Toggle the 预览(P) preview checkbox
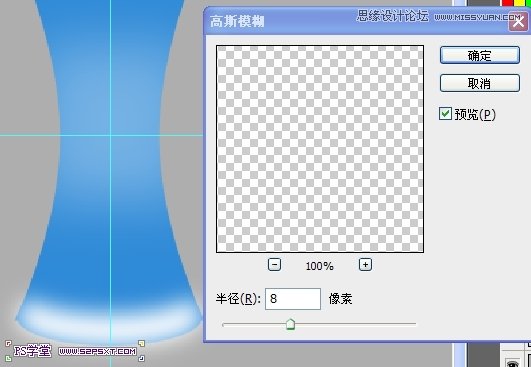This screenshot has width=531, height=367. coord(445,114)
